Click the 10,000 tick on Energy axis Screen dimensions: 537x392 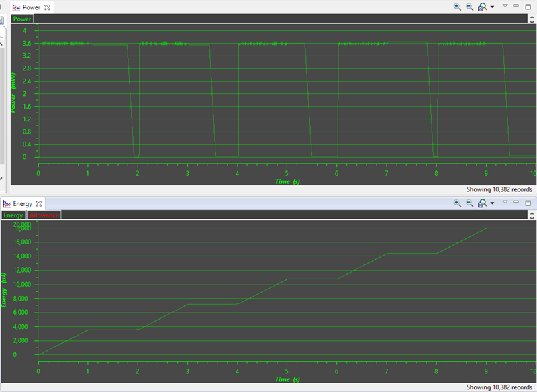pos(22,284)
